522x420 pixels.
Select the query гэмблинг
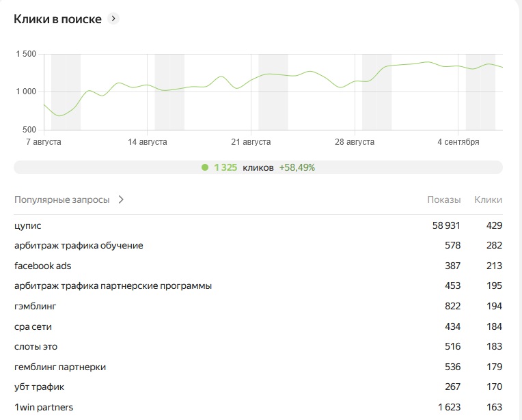pyautogui.click(x=36, y=306)
